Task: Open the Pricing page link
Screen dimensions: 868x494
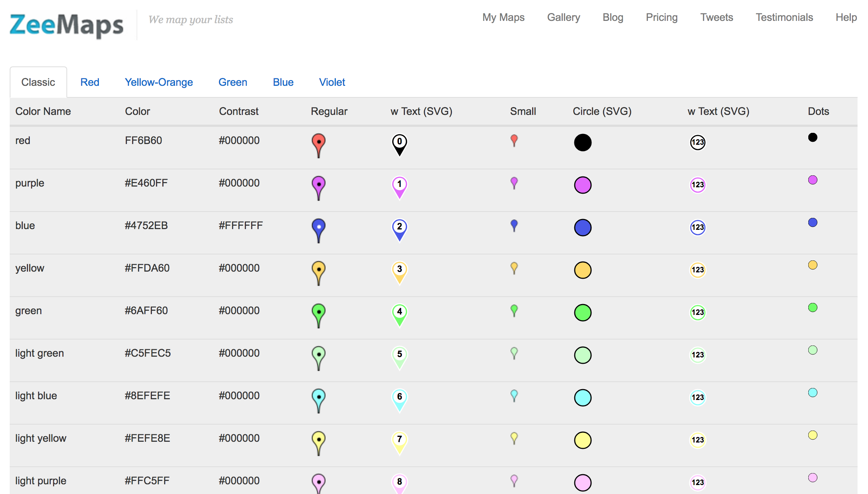Action: point(661,17)
